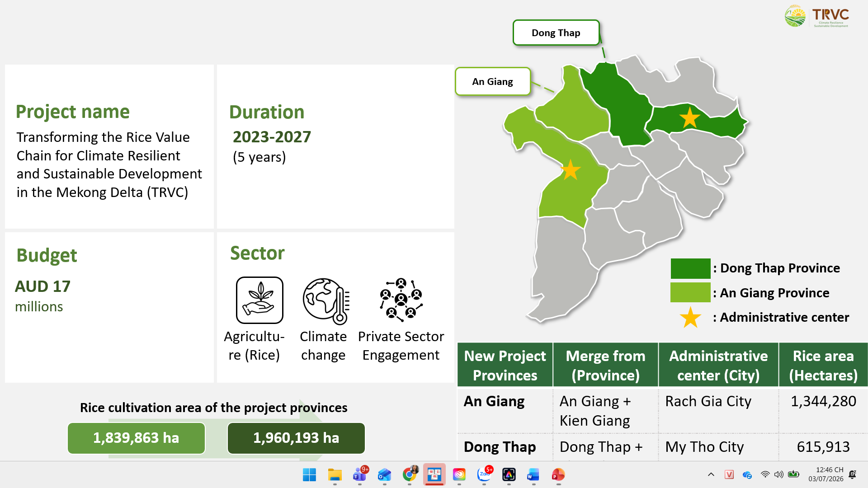Image resolution: width=868 pixels, height=488 pixels.
Task: Click the dark green Dong Thap legend swatch
Action: click(x=690, y=268)
